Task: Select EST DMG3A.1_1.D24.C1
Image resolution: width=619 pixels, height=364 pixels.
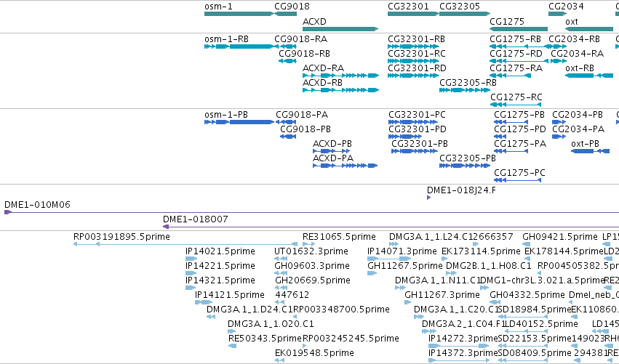Action: click(211, 317)
